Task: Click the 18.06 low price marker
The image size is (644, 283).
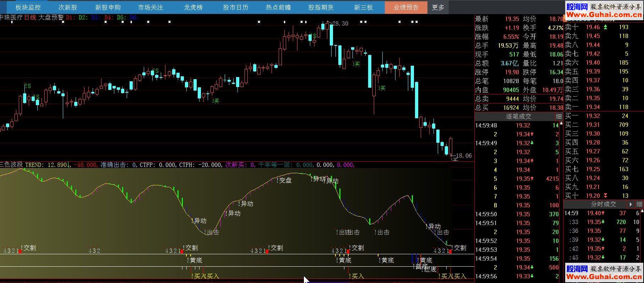Action: 463,156
